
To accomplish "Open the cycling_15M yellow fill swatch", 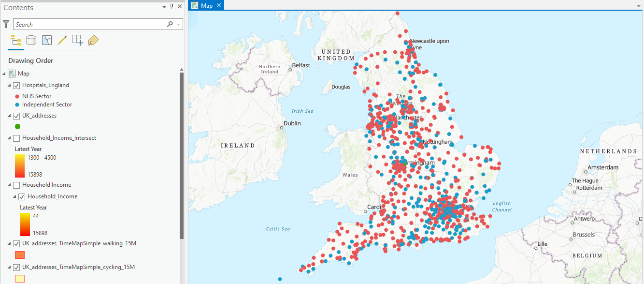I will pos(19,278).
